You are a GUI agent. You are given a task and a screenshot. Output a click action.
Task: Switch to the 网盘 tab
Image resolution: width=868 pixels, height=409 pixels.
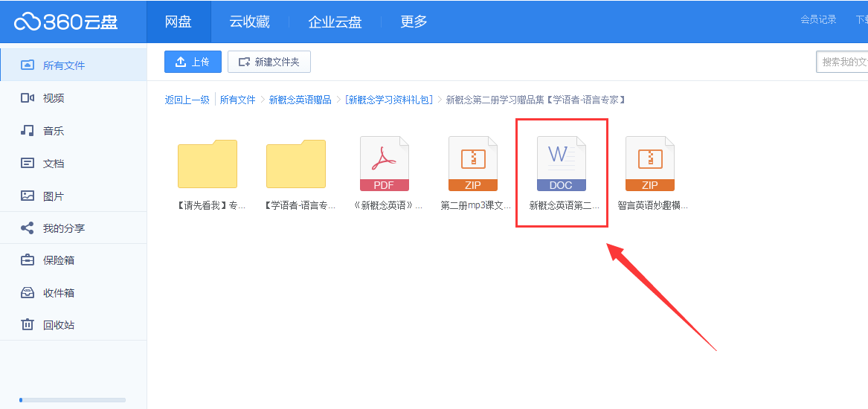pyautogui.click(x=179, y=22)
